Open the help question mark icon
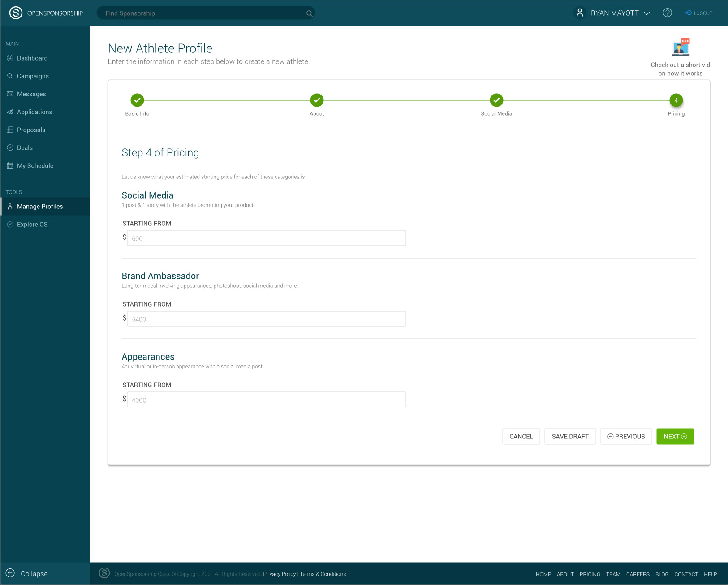The height and width of the screenshot is (585, 728). pyautogui.click(x=668, y=13)
